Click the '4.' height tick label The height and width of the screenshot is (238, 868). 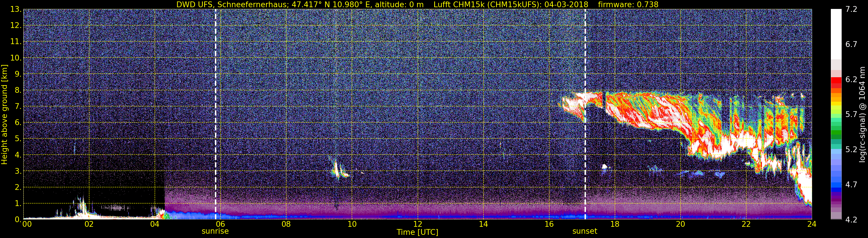pyautogui.click(x=18, y=155)
